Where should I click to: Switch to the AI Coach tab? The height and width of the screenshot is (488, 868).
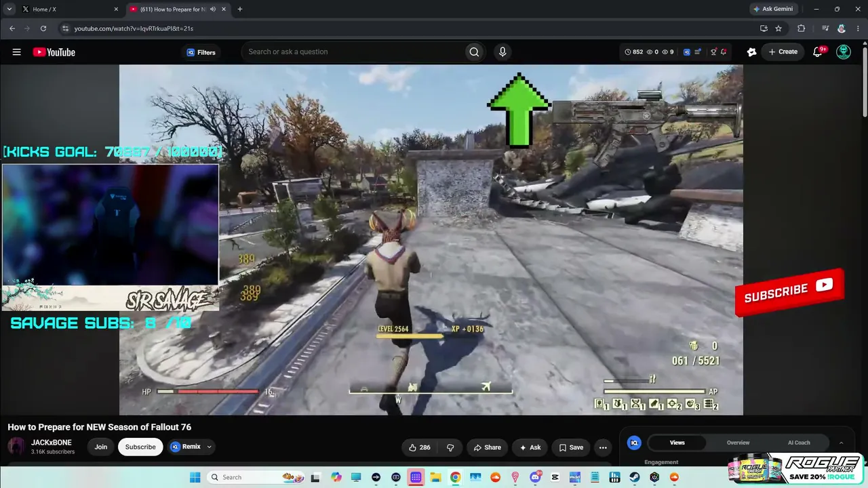(x=799, y=443)
